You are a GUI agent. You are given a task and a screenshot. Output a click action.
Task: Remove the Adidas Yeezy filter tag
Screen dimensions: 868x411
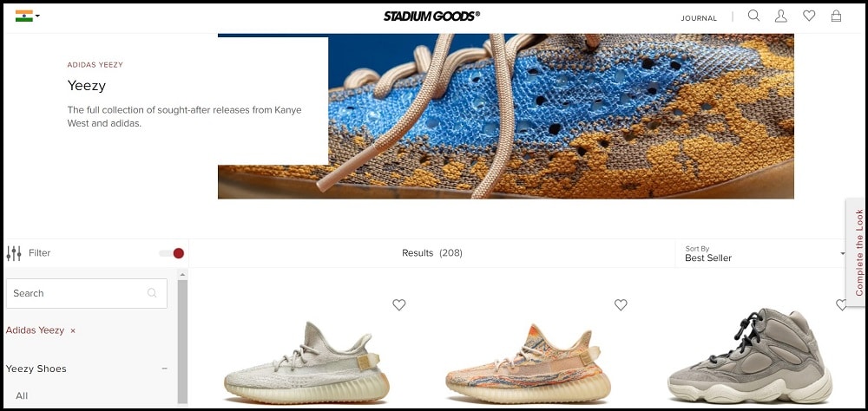[x=73, y=330]
